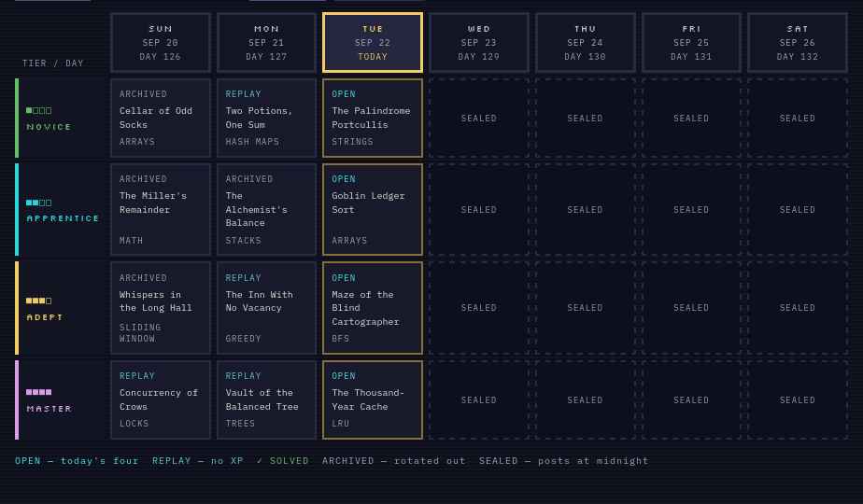Screen dimensions: 863x504
Task: Replay The Inn With No Vacancy
Action: 266,308
